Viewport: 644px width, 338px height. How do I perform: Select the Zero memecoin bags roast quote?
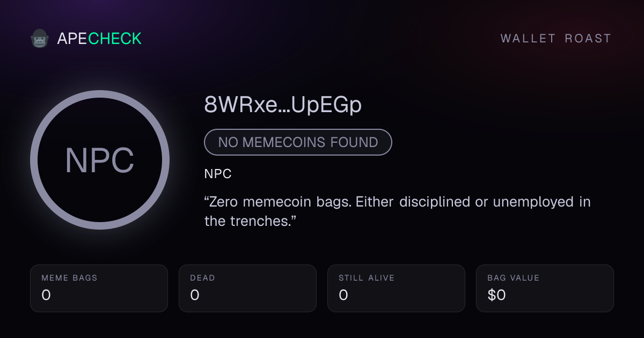coord(398,211)
